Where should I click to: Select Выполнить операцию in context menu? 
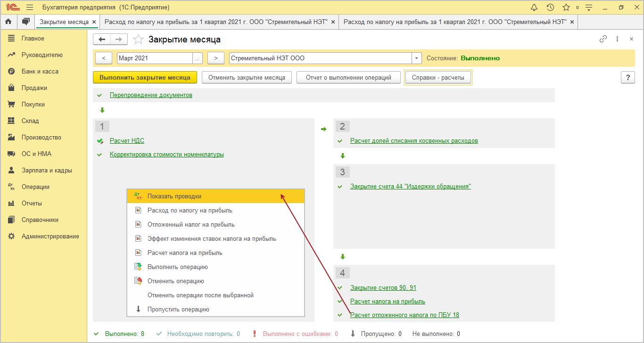click(216, 267)
